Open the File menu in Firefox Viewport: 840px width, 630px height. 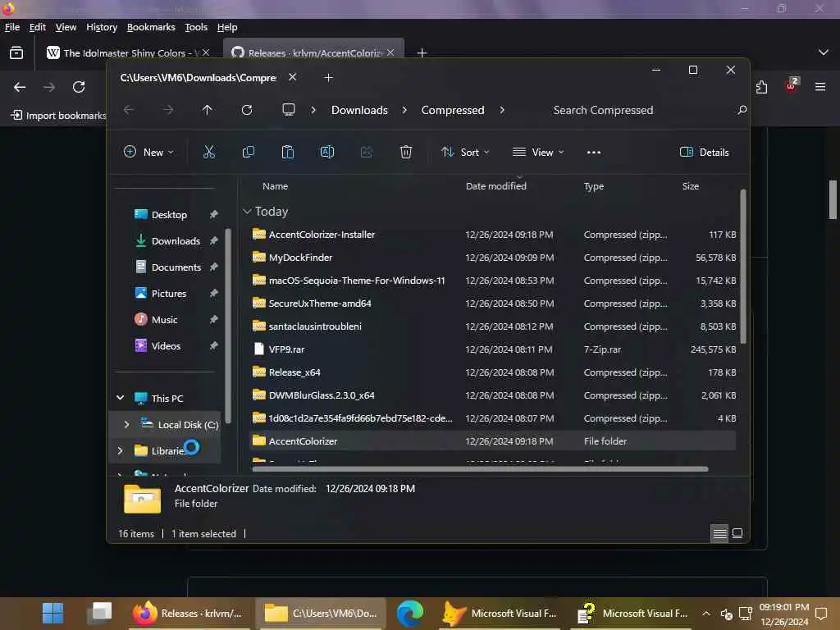tap(11, 27)
